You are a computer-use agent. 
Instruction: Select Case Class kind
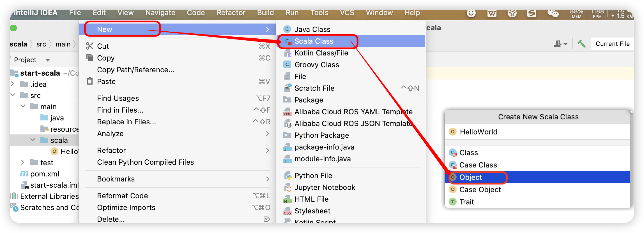(x=537, y=165)
